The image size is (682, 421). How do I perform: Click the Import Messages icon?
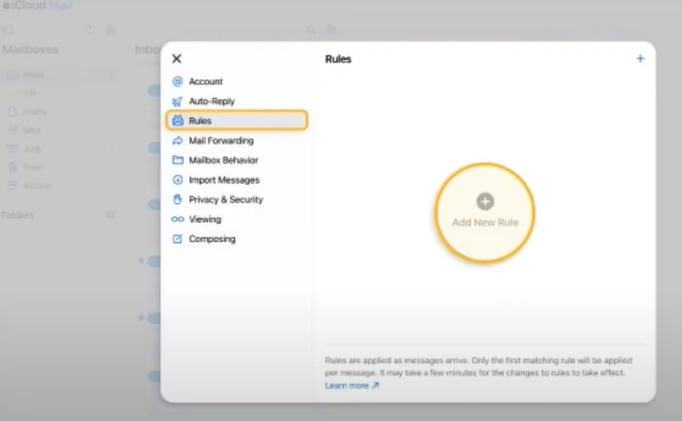tap(178, 180)
